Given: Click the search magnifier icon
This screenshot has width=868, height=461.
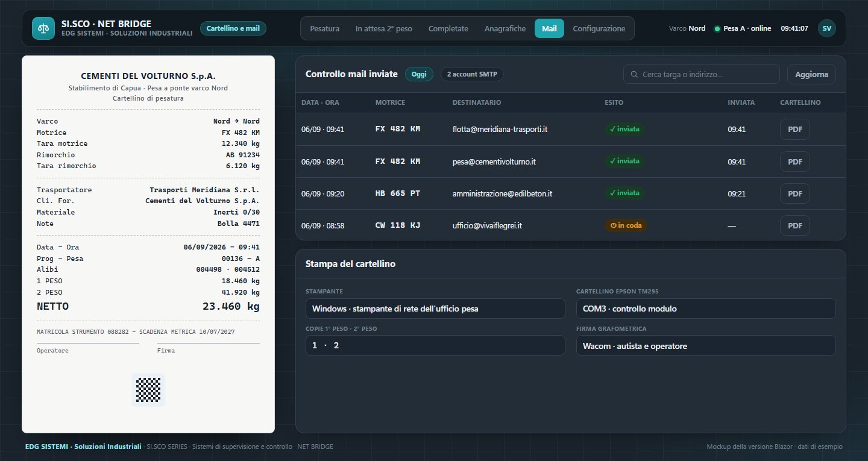Looking at the screenshot, I should pyautogui.click(x=634, y=75).
